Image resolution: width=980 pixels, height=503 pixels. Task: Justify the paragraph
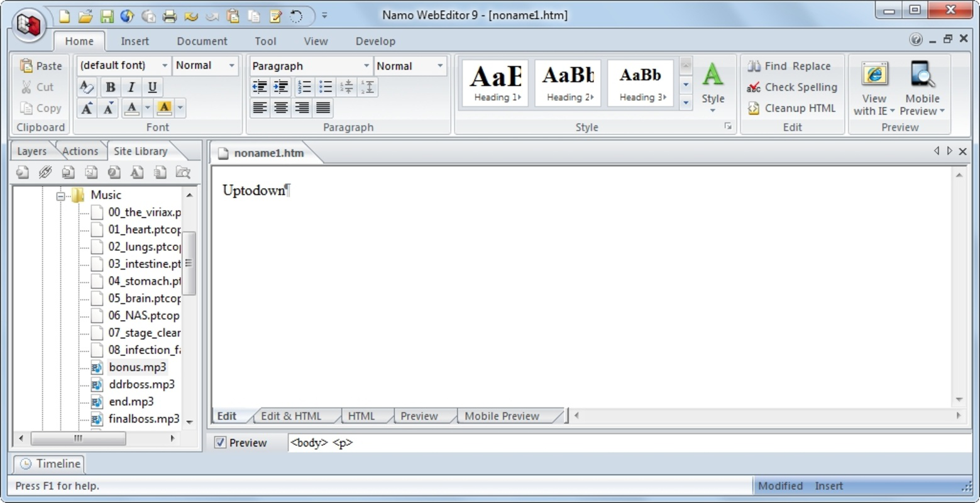pyautogui.click(x=323, y=108)
